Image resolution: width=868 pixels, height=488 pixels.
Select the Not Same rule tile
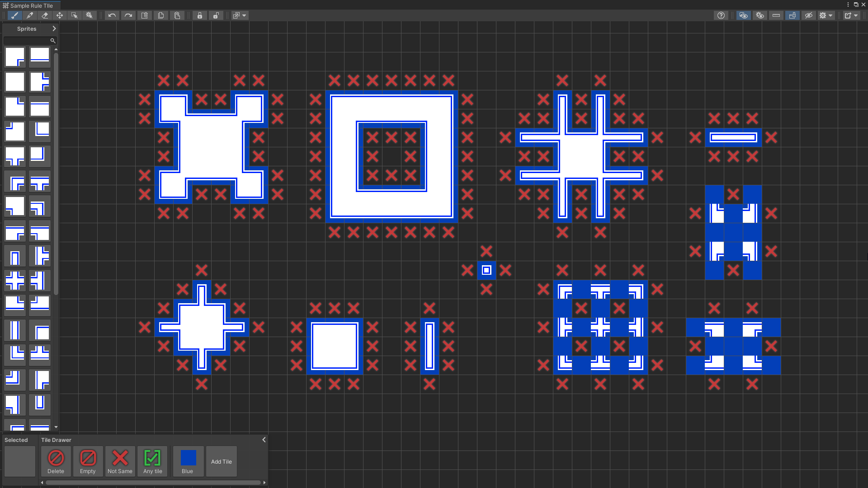pos(120,461)
